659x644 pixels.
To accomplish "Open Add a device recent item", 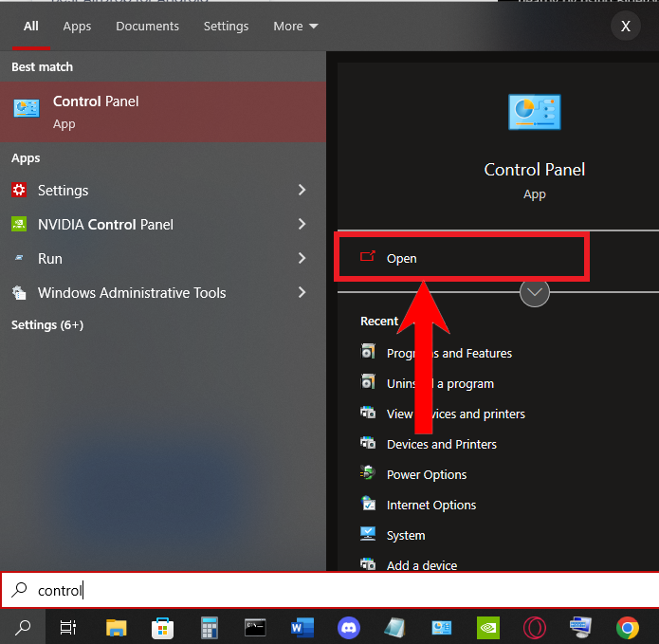I will (422, 565).
